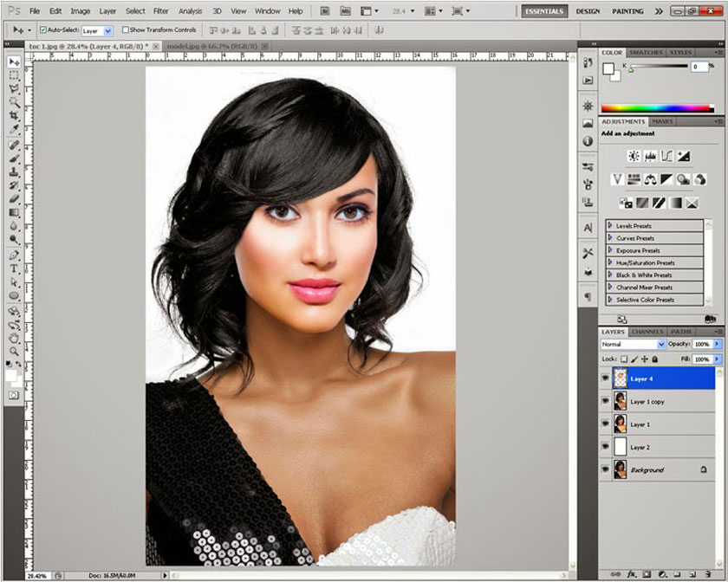Toggle the Auto-Select checkbox
This screenshot has height=582, width=728.
tap(42, 29)
